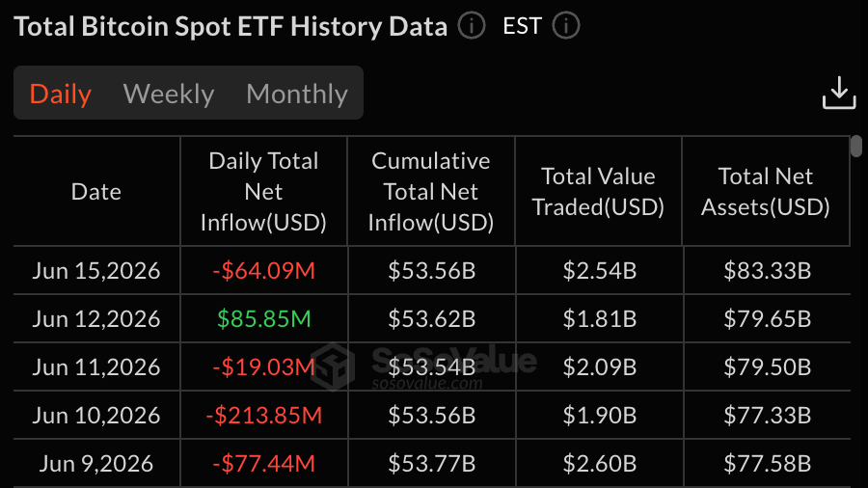Click the Total Value Traded column header
This screenshot has height=488, width=868.
[598, 191]
